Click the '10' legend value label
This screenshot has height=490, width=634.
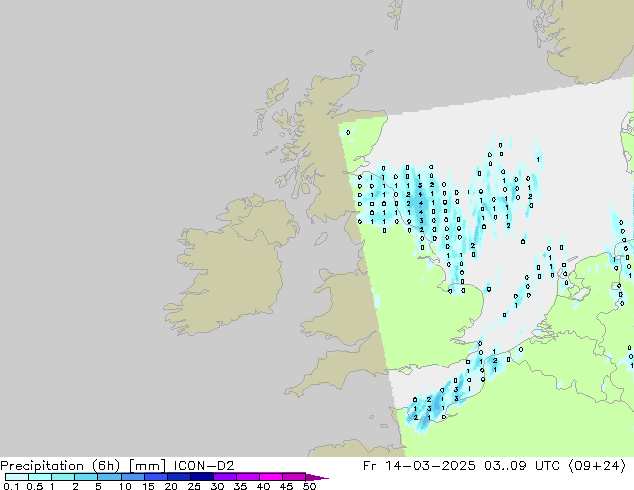[125, 486]
